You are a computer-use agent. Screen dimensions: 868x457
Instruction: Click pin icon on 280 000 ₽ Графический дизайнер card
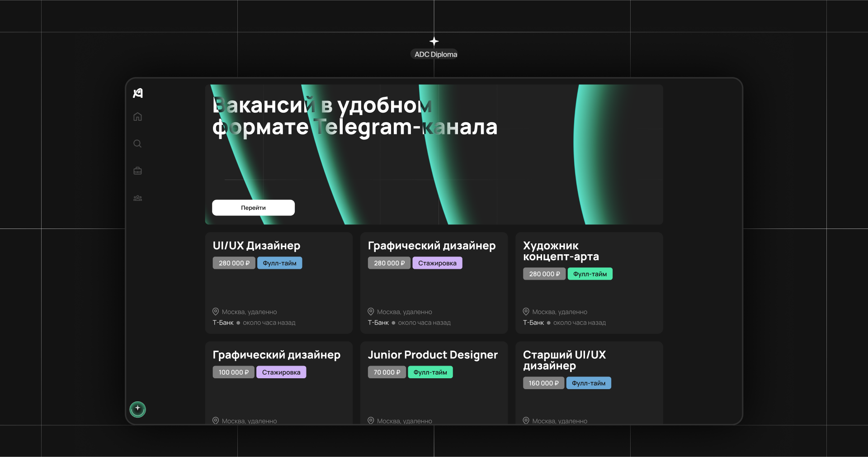pyautogui.click(x=371, y=312)
